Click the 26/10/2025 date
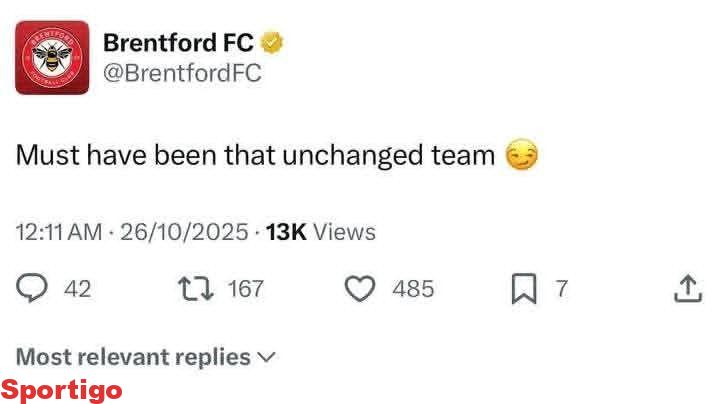This screenshot has height=404, width=720. (184, 232)
